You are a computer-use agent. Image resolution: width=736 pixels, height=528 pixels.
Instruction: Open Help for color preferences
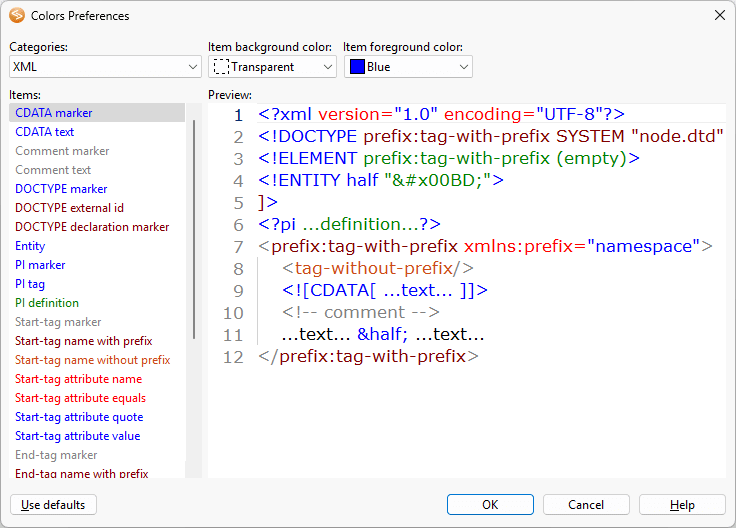click(x=682, y=505)
